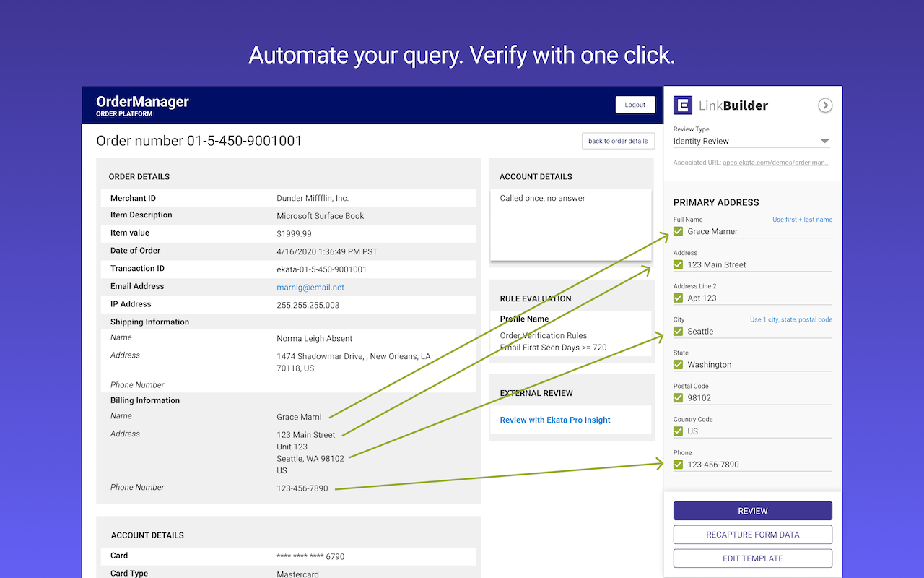
Task: Toggle the Address 123 Main Street checkbox
Action: (x=678, y=264)
